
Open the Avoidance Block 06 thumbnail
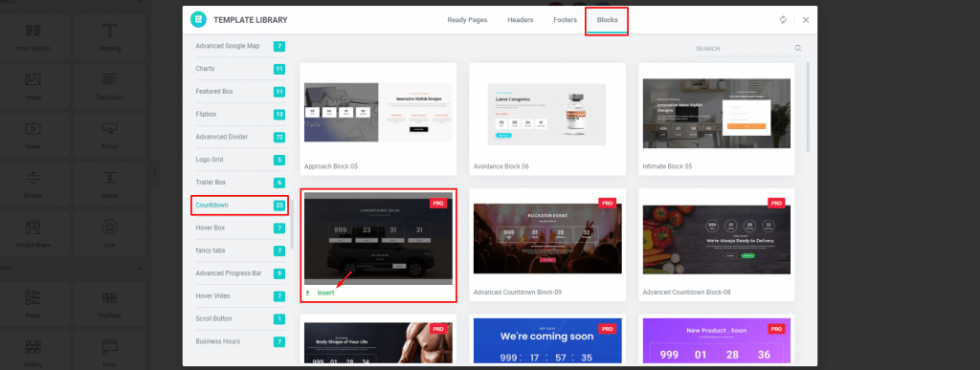tap(546, 114)
